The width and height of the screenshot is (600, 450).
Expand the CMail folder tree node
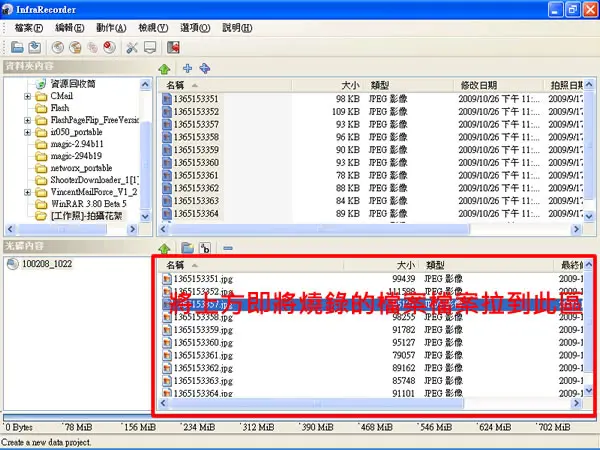pos(28,96)
